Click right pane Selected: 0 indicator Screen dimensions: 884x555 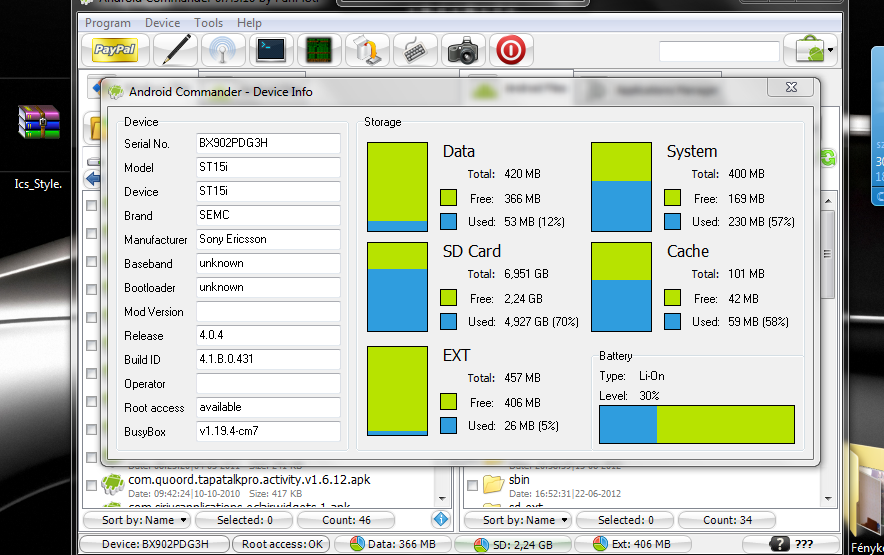(x=625, y=520)
